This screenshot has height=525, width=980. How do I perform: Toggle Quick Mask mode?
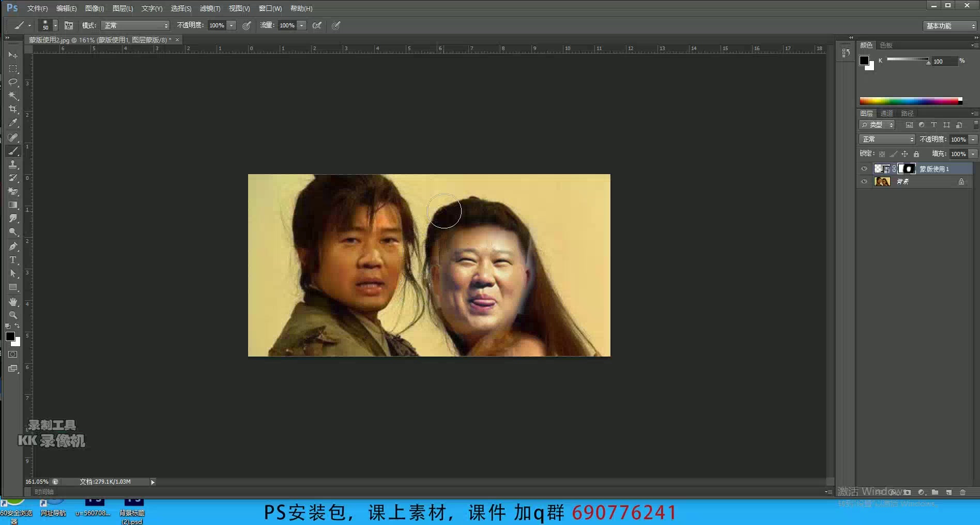pyautogui.click(x=13, y=354)
